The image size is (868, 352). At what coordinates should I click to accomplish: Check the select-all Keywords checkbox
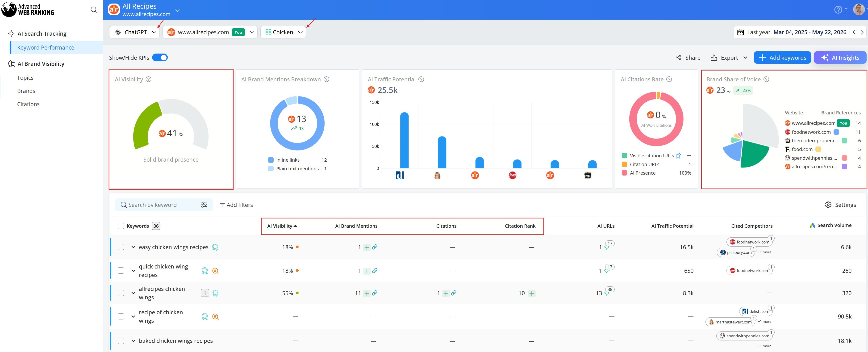point(121,226)
